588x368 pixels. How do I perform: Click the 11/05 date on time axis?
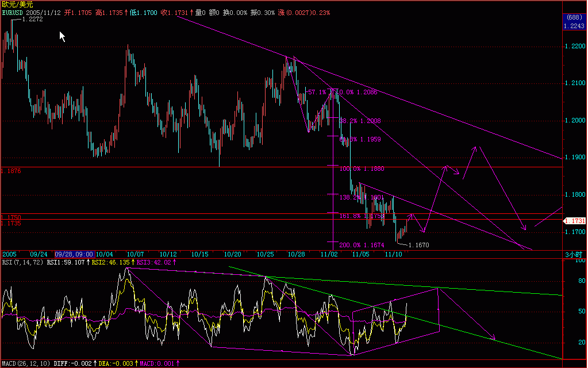361,254
